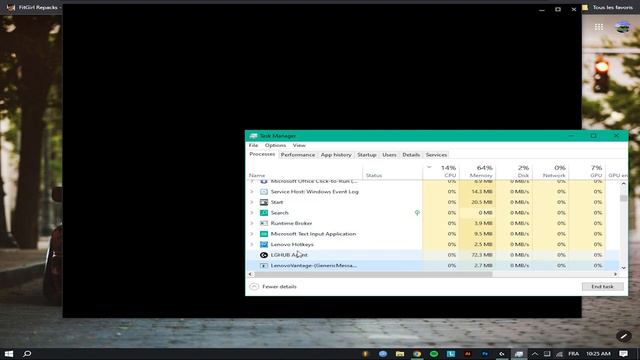Click the End task button
The image size is (640, 360).
coord(602,287)
